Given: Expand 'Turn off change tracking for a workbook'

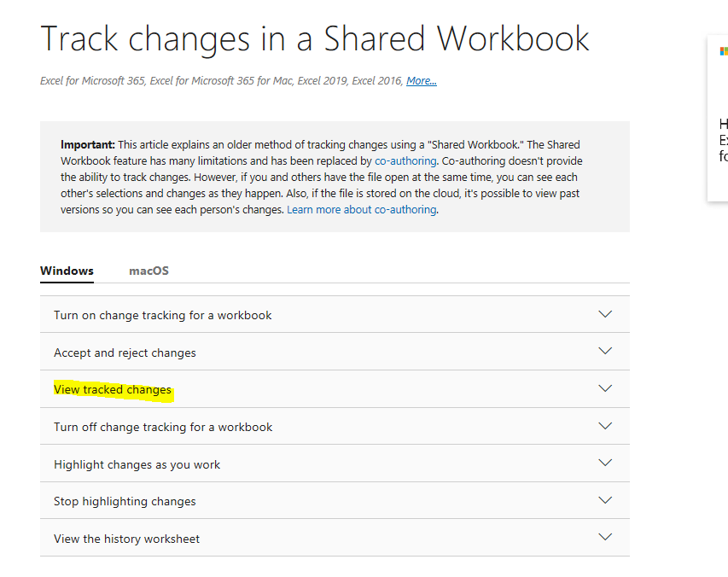Looking at the screenshot, I should coord(163,427).
